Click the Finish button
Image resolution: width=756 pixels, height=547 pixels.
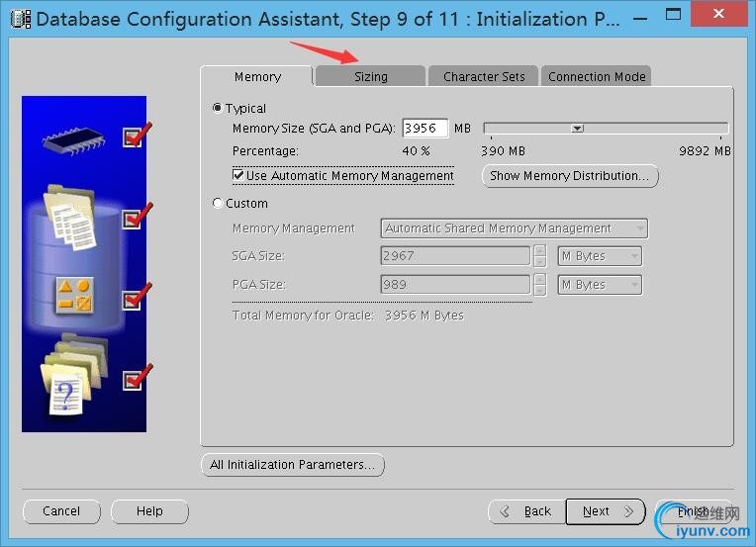tap(694, 511)
